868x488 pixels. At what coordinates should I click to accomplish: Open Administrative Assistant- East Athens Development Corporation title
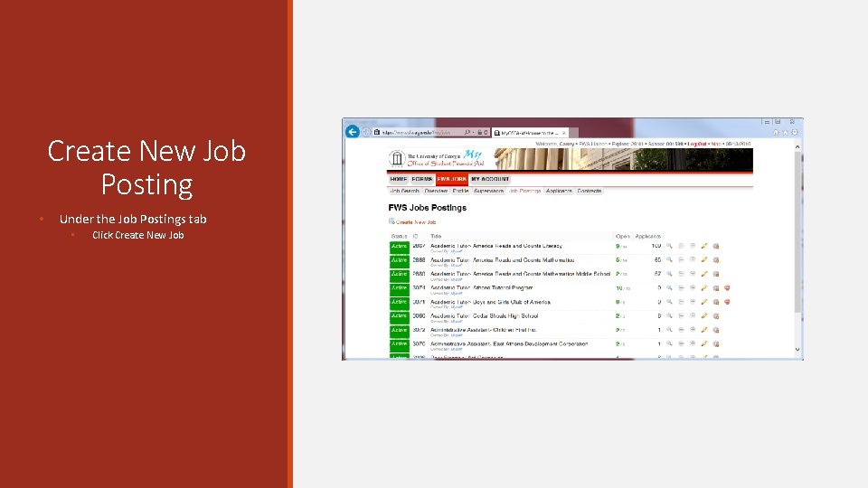[509, 343]
